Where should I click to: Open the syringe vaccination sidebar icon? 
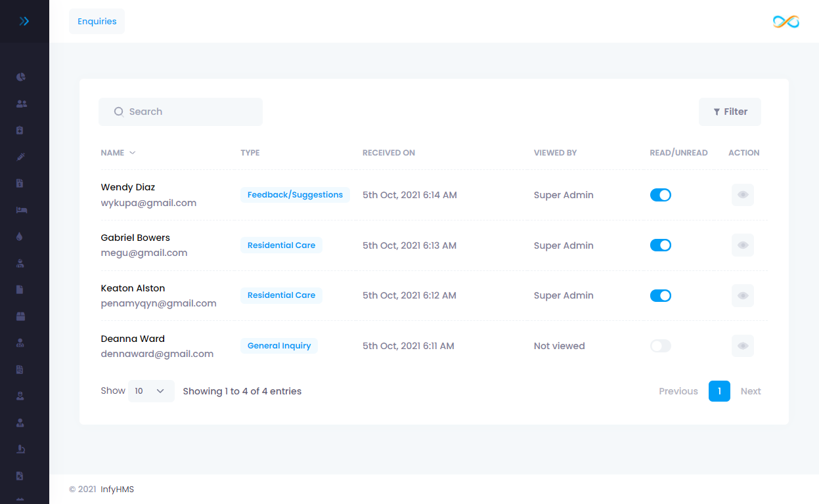(x=21, y=157)
